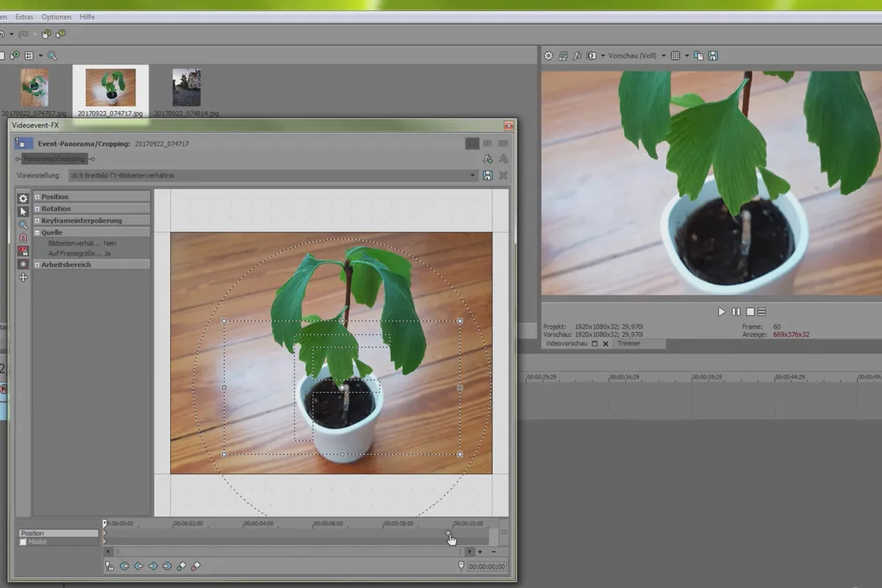
Task: Play the video preview
Action: coord(722,312)
